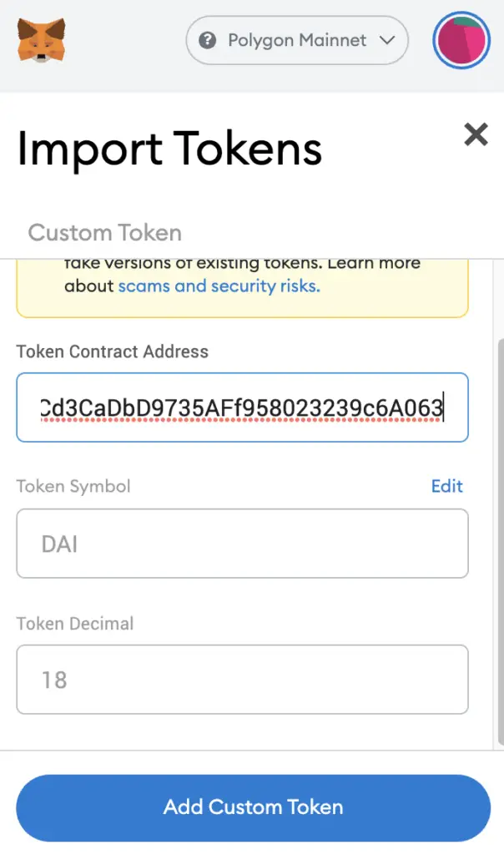Click the yellow security warning banner

243,288
